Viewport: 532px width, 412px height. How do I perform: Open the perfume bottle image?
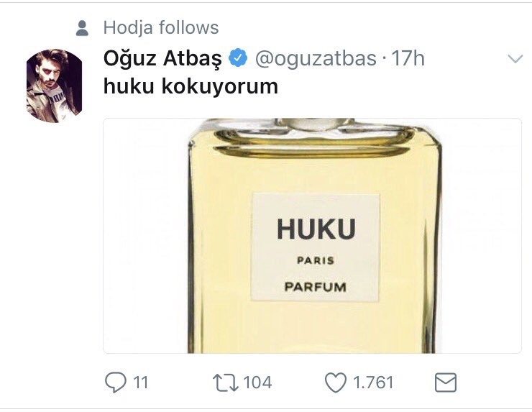click(312, 236)
